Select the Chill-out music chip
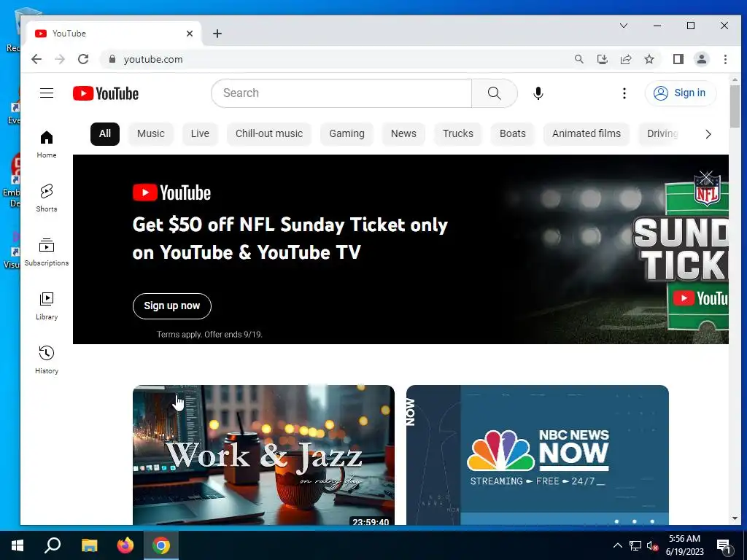The width and height of the screenshot is (747, 560). pos(269,134)
